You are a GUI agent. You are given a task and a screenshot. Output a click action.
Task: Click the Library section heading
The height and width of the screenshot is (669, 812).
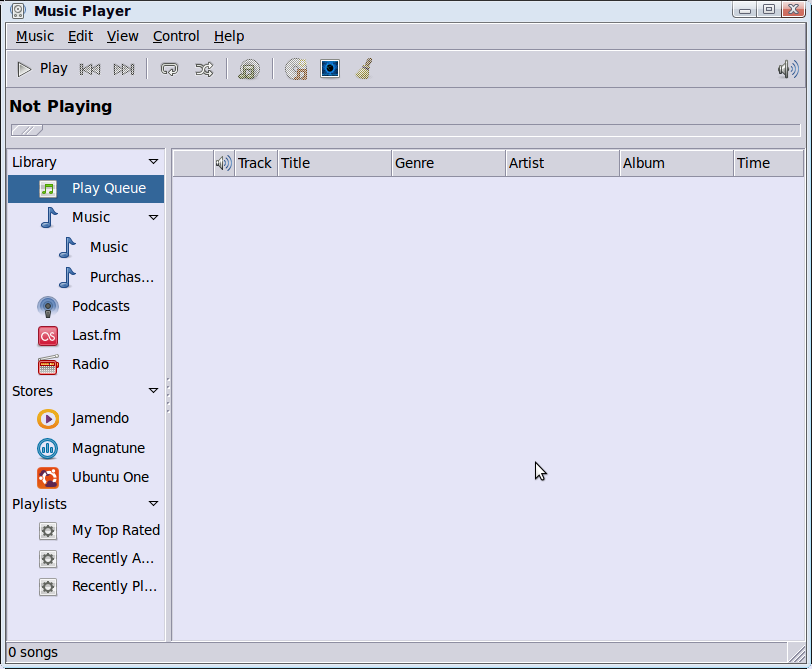pyautogui.click(x=34, y=162)
